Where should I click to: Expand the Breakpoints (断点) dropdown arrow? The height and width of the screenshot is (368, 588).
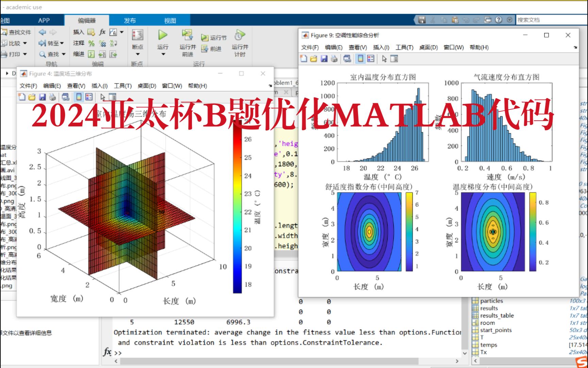(x=137, y=55)
